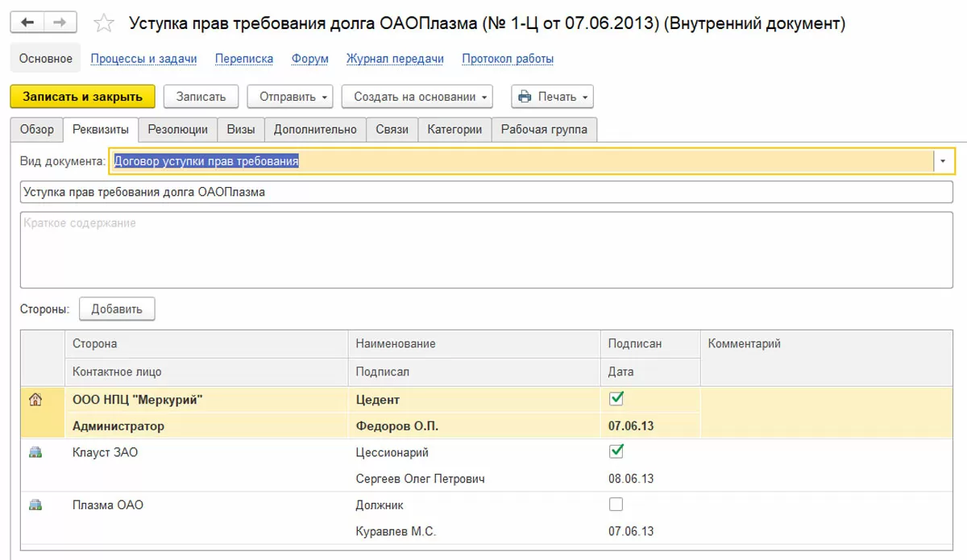Click the Краткое содержание text area
967x560 pixels.
[487, 250]
